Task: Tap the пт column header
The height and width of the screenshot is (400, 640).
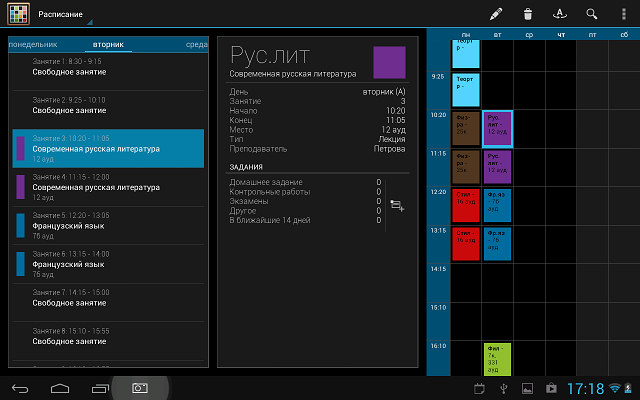Action: [x=593, y=35]
